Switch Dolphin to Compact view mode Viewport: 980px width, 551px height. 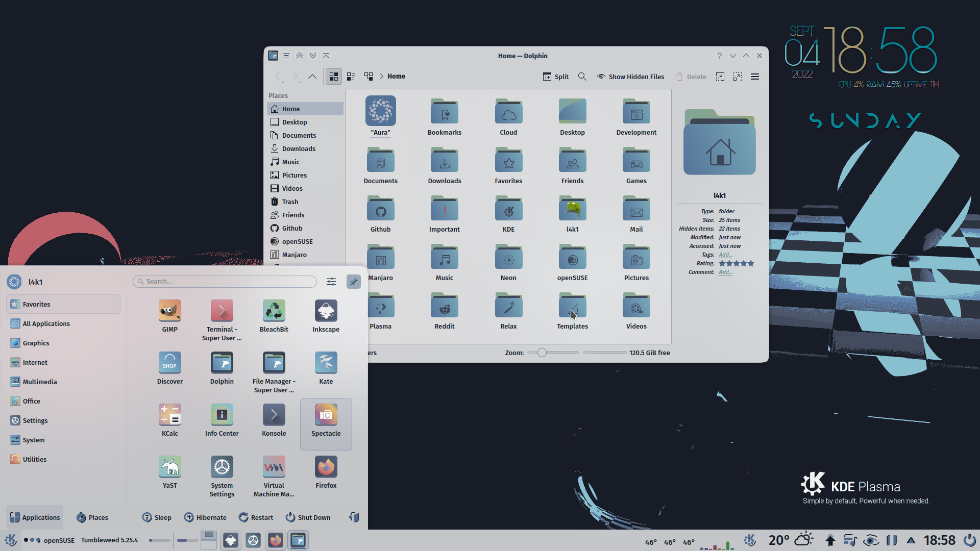click(351, 77)
